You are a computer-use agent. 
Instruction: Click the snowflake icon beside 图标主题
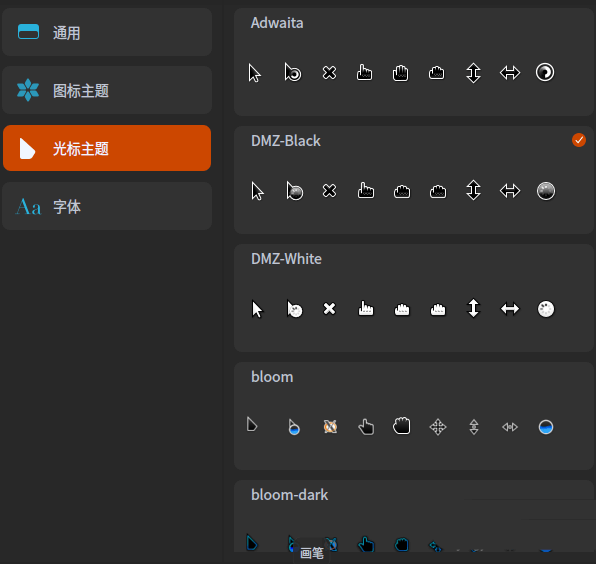tap(28, 90)
